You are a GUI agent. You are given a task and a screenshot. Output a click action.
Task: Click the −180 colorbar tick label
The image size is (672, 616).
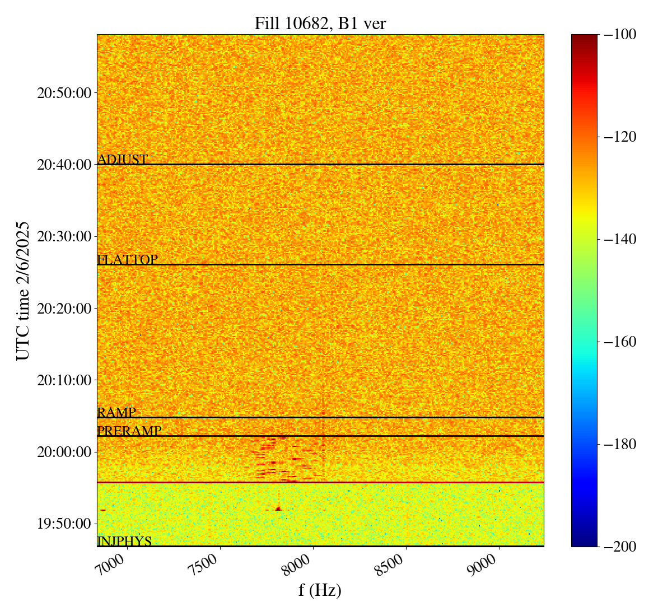[618, 444]
